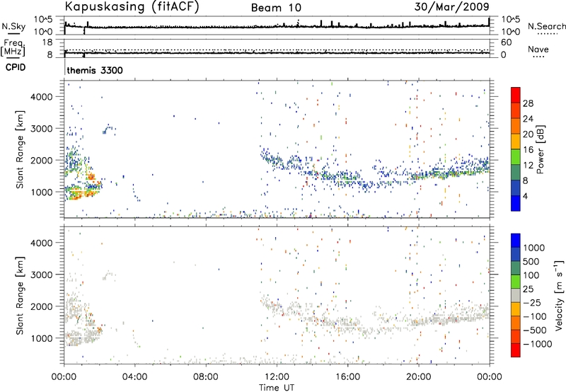The width and height of the screenshot is (566, 392).
Task: Click the 3000 tick on velocity panel axis
Action: click(41, 275)
